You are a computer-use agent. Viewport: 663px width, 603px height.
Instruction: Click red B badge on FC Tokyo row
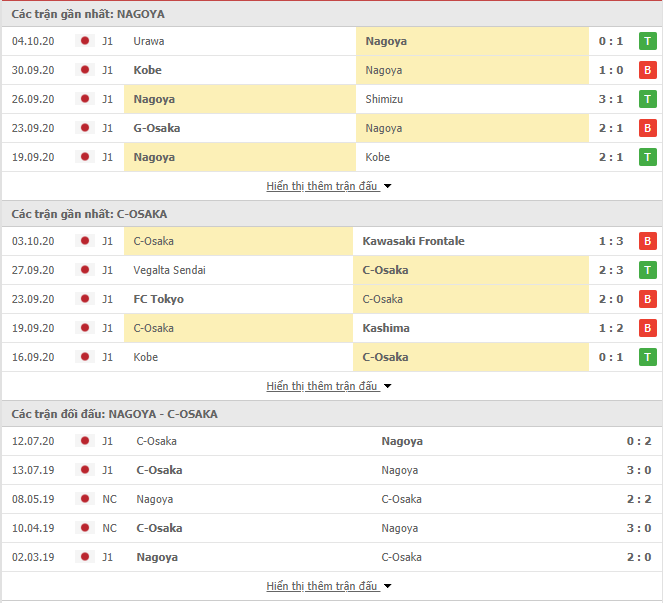(647, 299)
